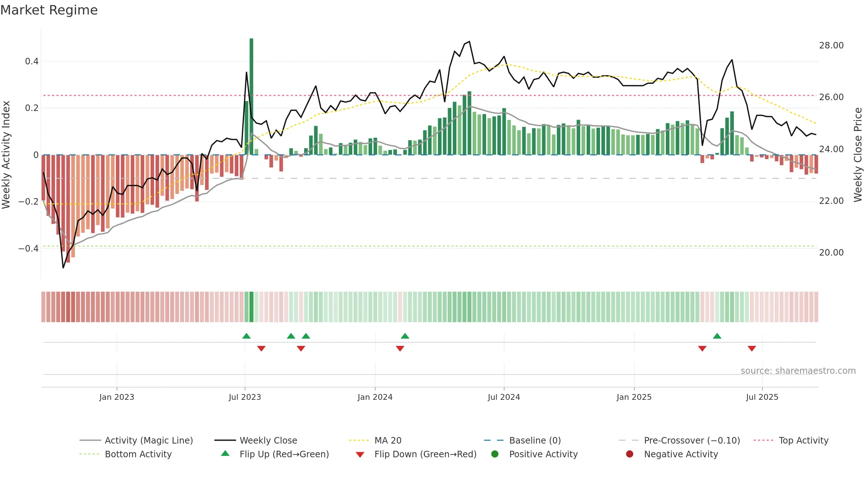Viewport: 868px width, 488px height.
Task: Click the Weekly Close Price axis title
Action: 858,155
